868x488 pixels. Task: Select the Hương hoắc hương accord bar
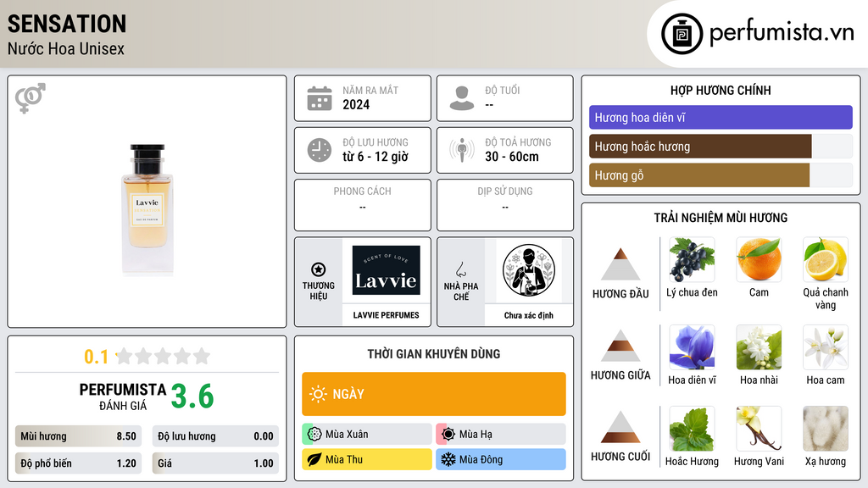[721, 146]
